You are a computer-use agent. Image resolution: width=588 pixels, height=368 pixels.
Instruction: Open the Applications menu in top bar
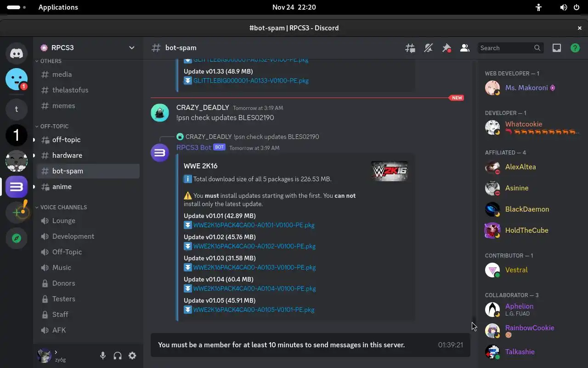(x=58, y=7)
